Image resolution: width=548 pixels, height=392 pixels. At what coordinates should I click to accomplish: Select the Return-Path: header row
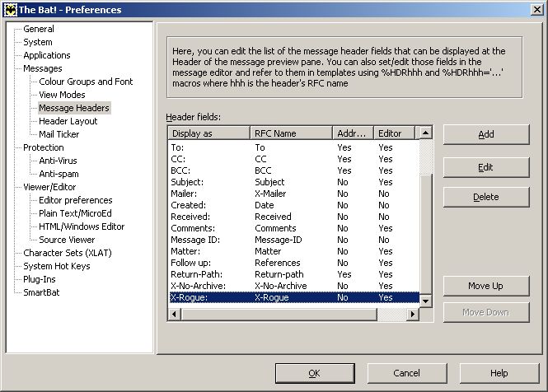tap(294, 274)
